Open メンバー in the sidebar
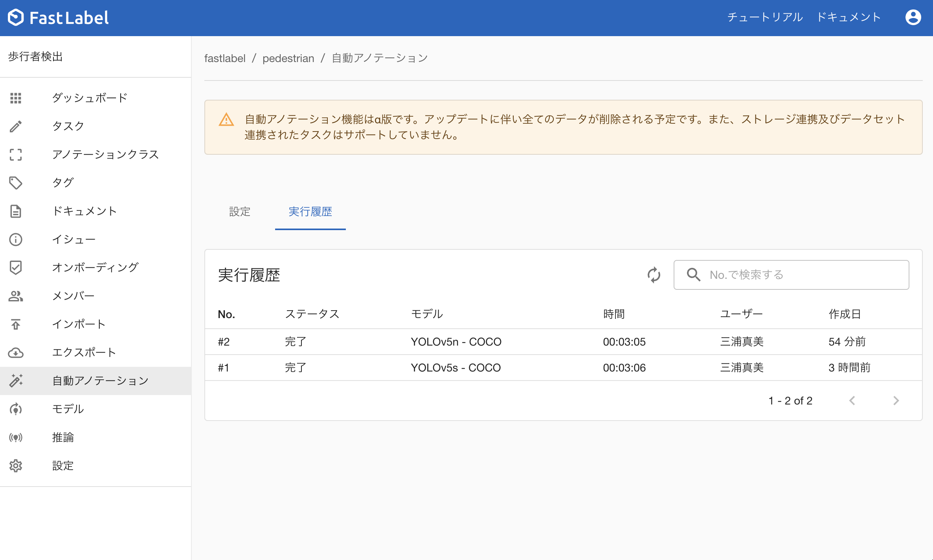This screenshot has width=933, height=560. [x=96, y=296]
